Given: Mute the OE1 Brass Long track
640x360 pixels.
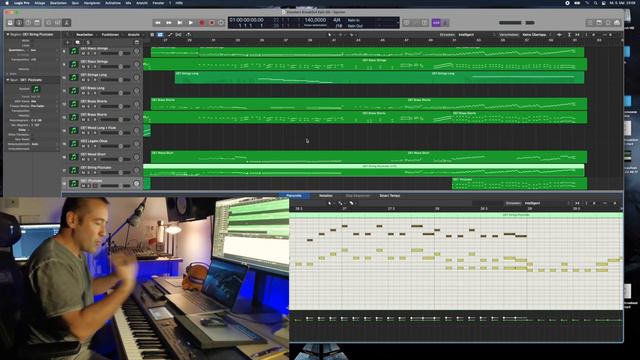Looking at the screenshot, I should tap(84, 93).
